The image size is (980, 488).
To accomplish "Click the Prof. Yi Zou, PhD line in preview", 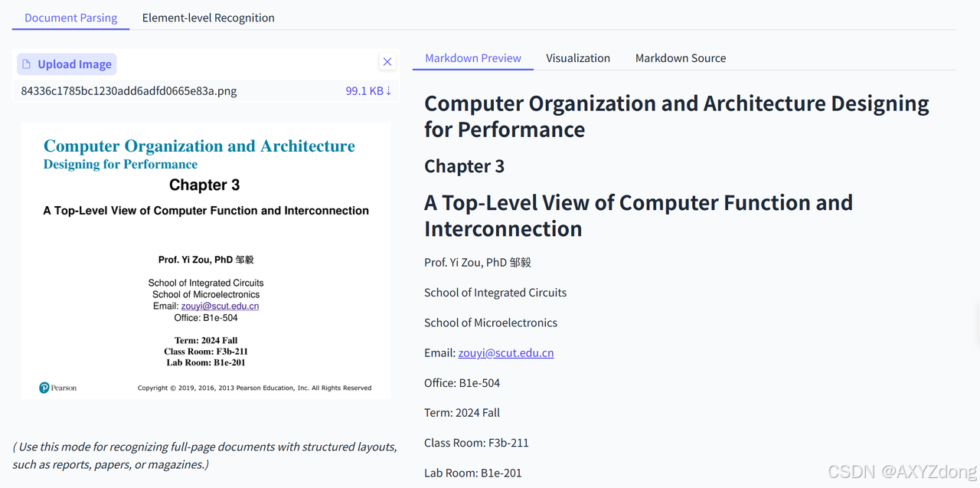I will click(x=478, y=262).
